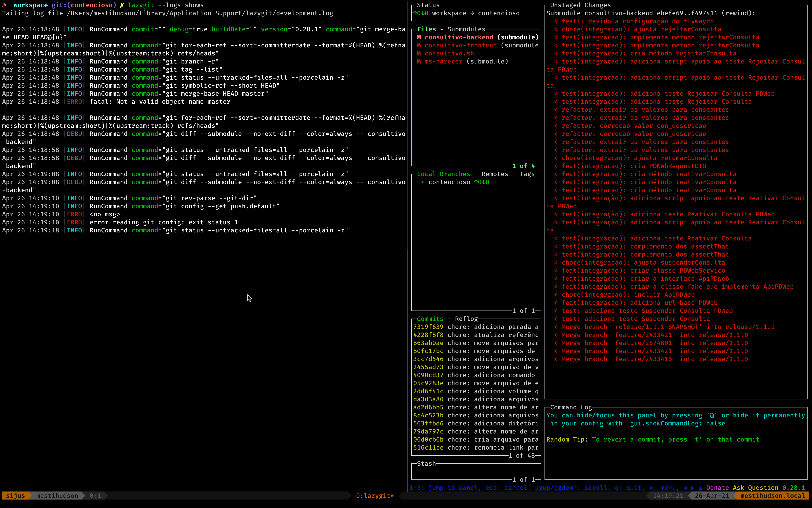Image resolution: width=812 pixels, height=508 pixels.
Task: Open the Local Branches tab
Action: pyautogui.click(x=443, y=174)
